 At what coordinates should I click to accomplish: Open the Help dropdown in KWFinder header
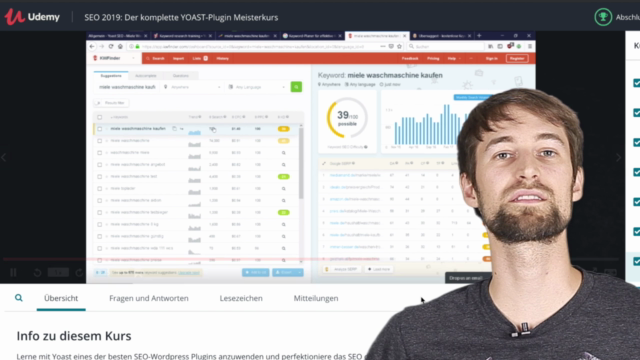coord(454,58)
